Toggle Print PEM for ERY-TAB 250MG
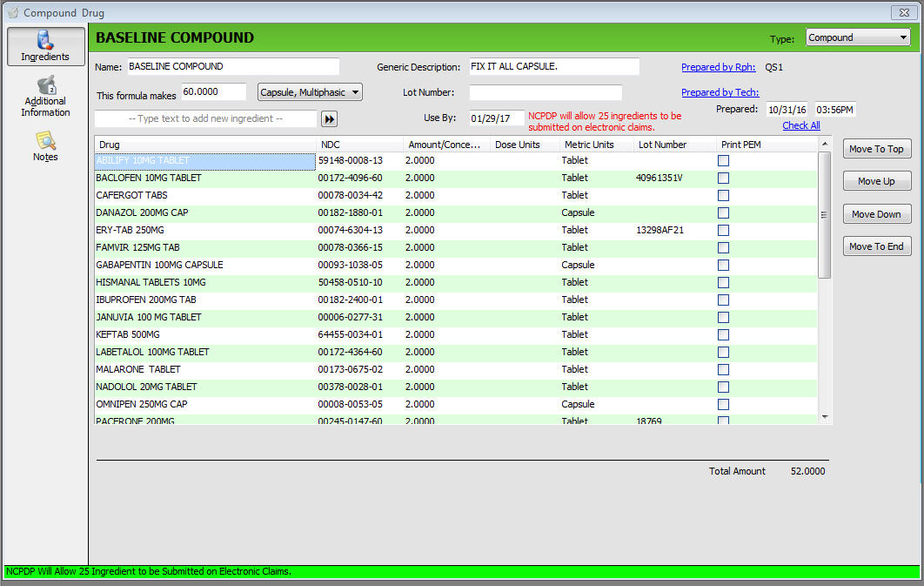Viewport: 924px width, 586px height. [724, 231]
